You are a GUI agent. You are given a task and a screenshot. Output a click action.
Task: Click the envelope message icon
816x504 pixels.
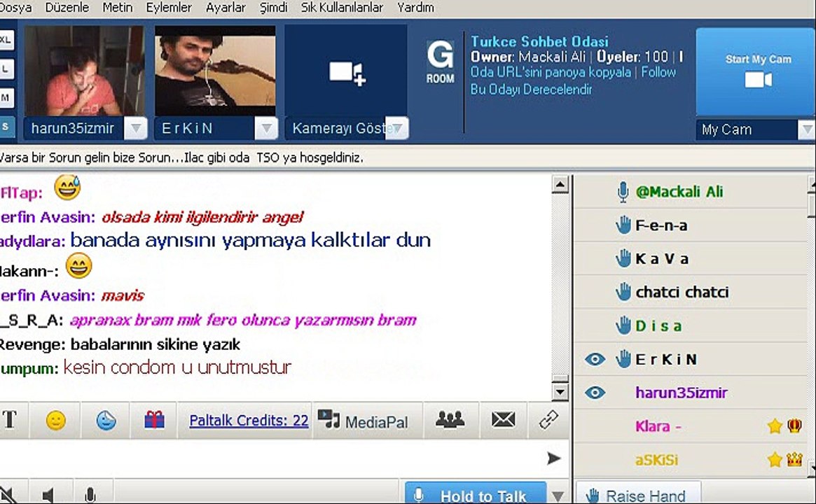[503, 419]
